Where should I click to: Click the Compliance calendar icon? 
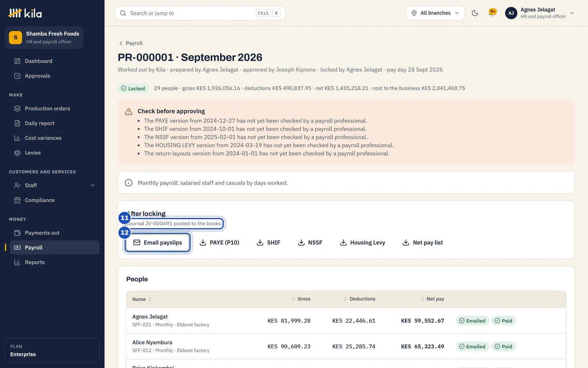coord(17,200)
